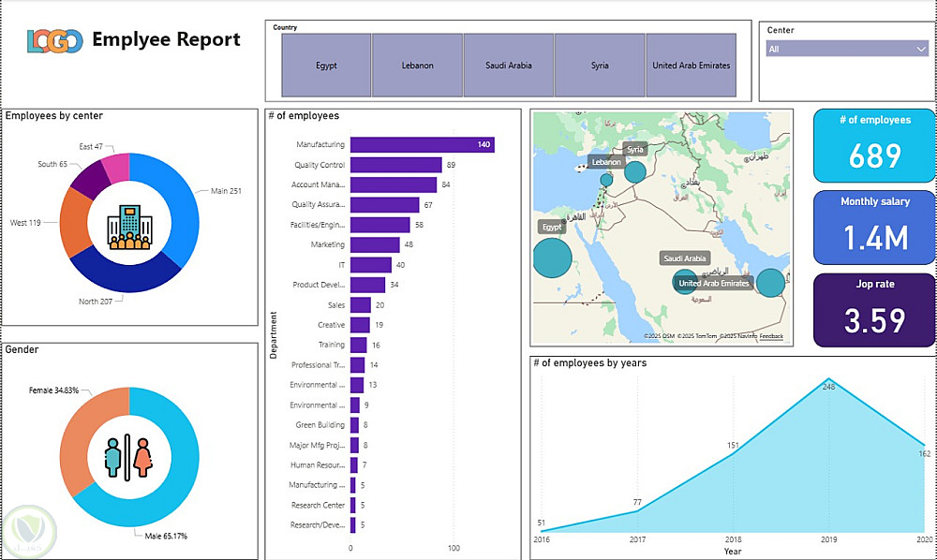Screen dimensions: 937x560
Task: Select the United Arab Emirates slicer tile
Action: [x=692, y=65]
